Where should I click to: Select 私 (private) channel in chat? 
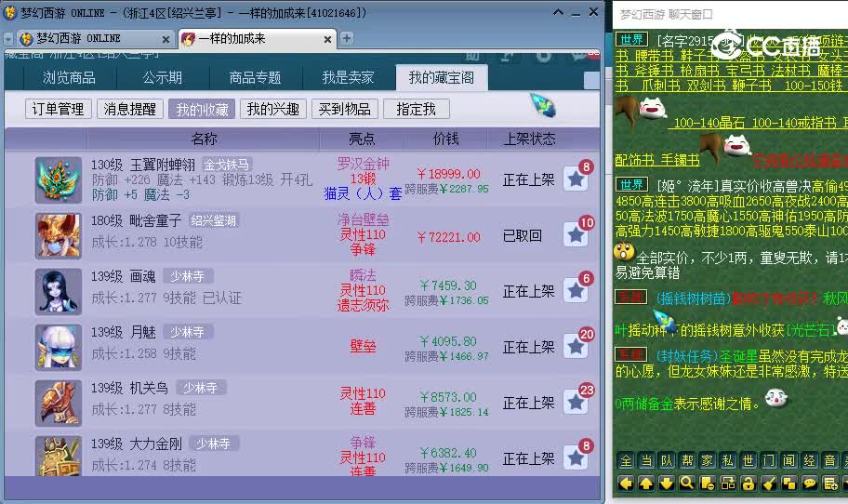click(x=728, y=460)
